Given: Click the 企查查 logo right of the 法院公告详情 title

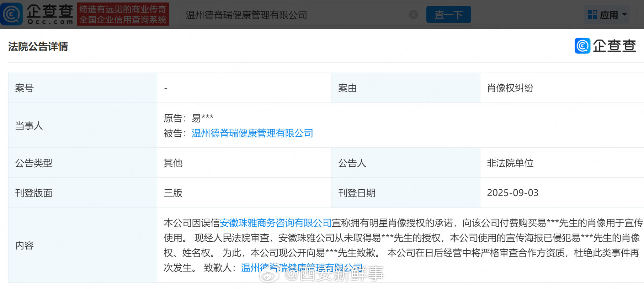Looking at the screenshot, I should click(605, 46).
